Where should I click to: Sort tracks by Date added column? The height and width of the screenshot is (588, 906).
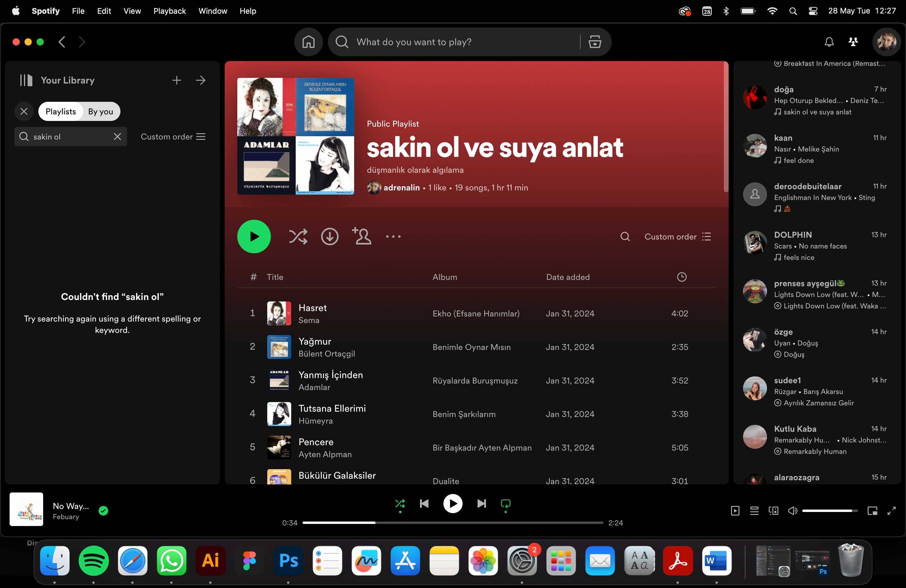(568, 277)
